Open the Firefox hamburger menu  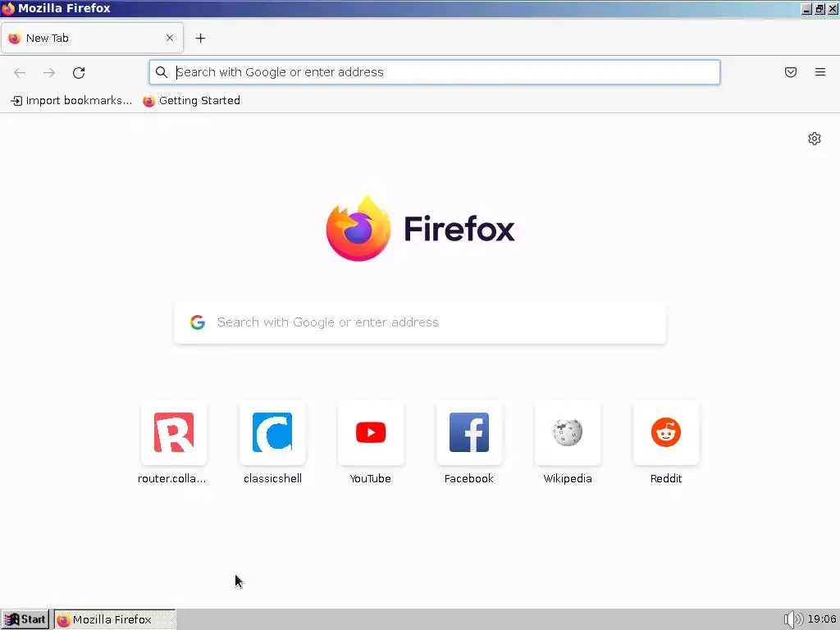click(x=820, y=72)
